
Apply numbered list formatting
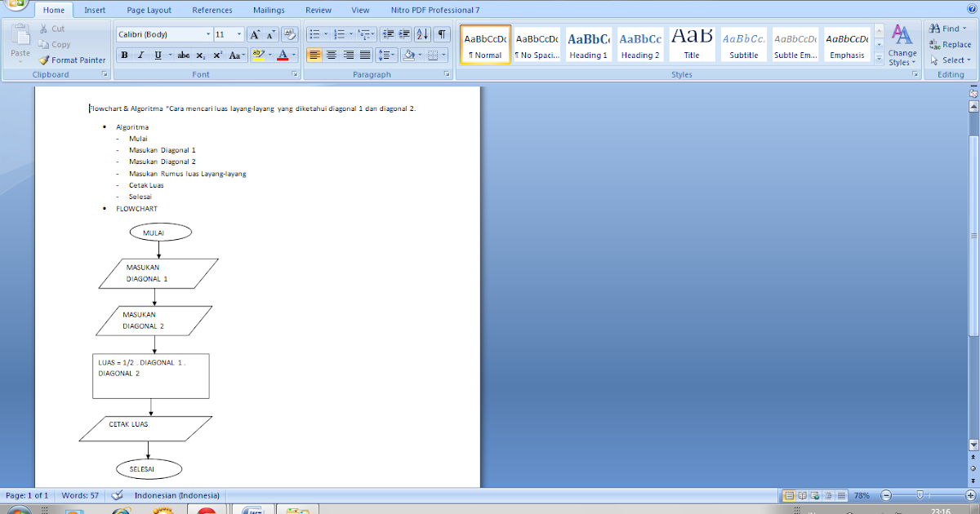(339, 34)
